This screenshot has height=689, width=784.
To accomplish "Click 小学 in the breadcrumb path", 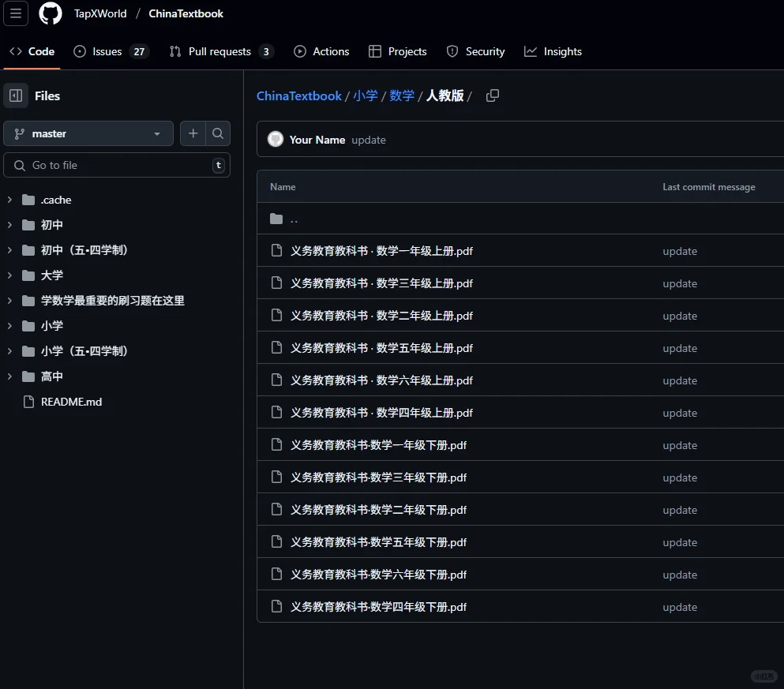I will pos(366,95).
